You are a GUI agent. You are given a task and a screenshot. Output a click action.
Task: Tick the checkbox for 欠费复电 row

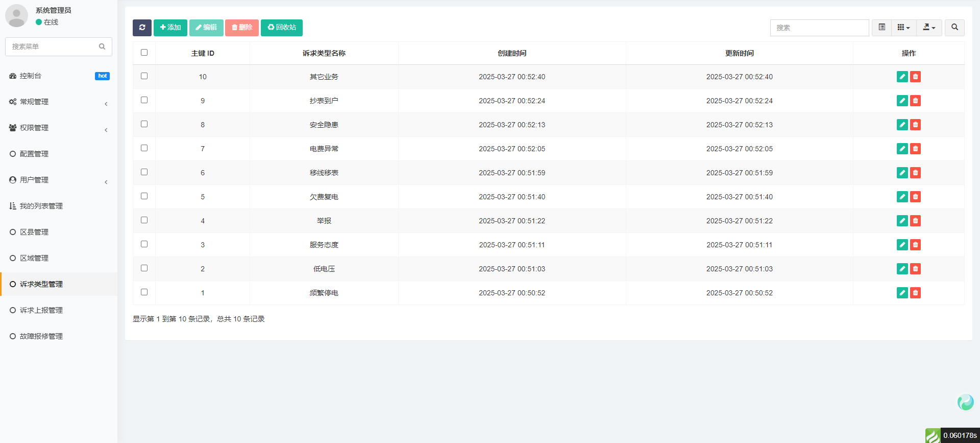tap(144, 196)
